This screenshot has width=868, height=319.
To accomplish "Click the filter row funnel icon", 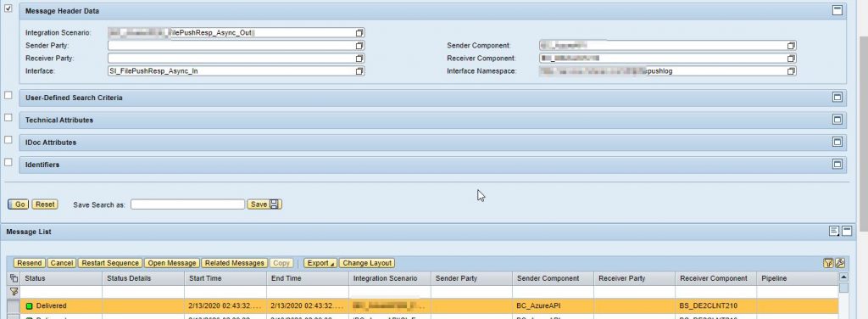I will pos(14,291).
